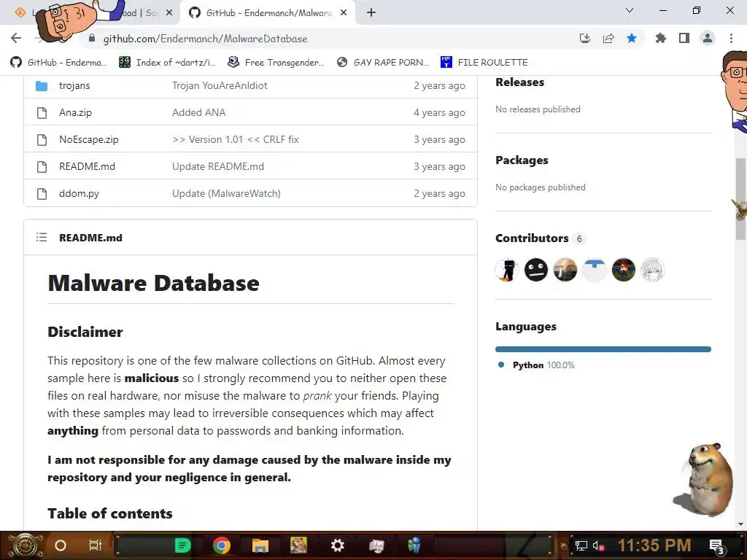Screen dimensions: 747x560
Task: Open the tab search chevron
Action: click(630, 10)
